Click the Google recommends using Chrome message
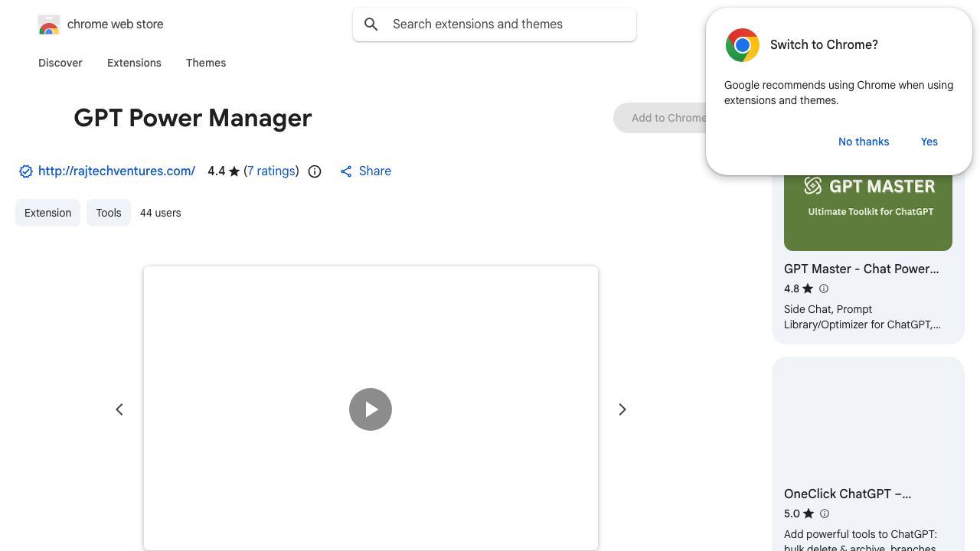This screenshot has width=980, height=551. pos(838,93)
